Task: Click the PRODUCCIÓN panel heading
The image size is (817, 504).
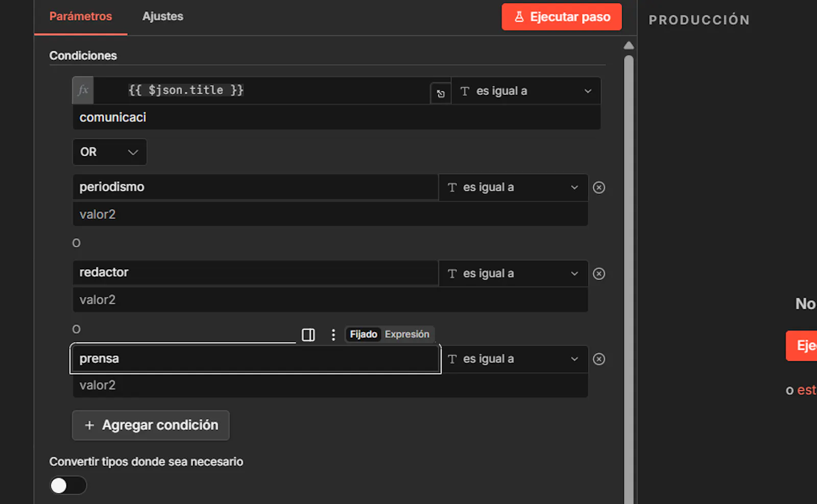Action: click(699, 20)
